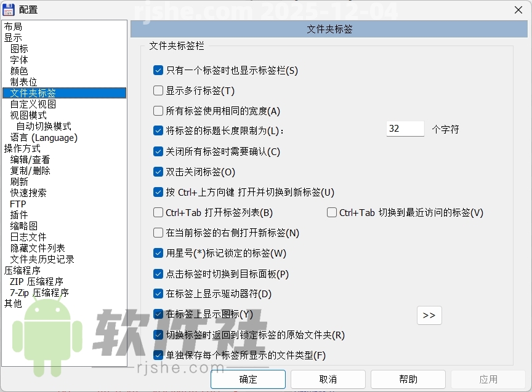
Task: Click the tab title length input field
Action: click(405, 129)
